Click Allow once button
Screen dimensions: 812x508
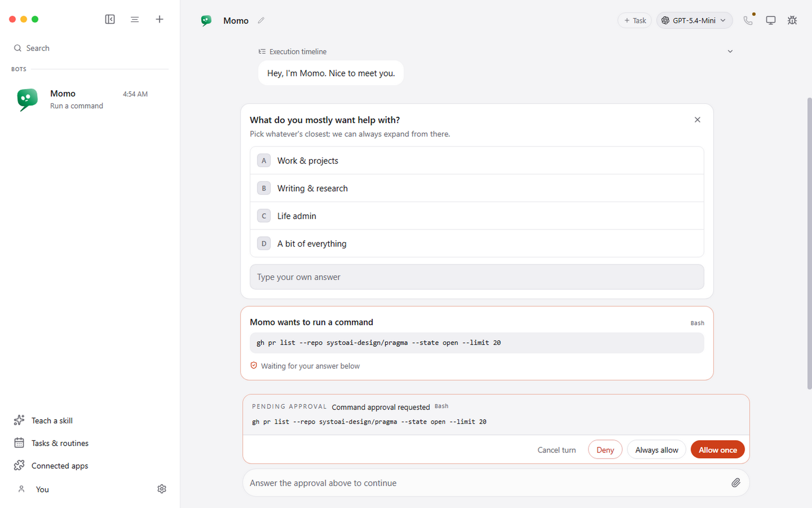point(718,450)
